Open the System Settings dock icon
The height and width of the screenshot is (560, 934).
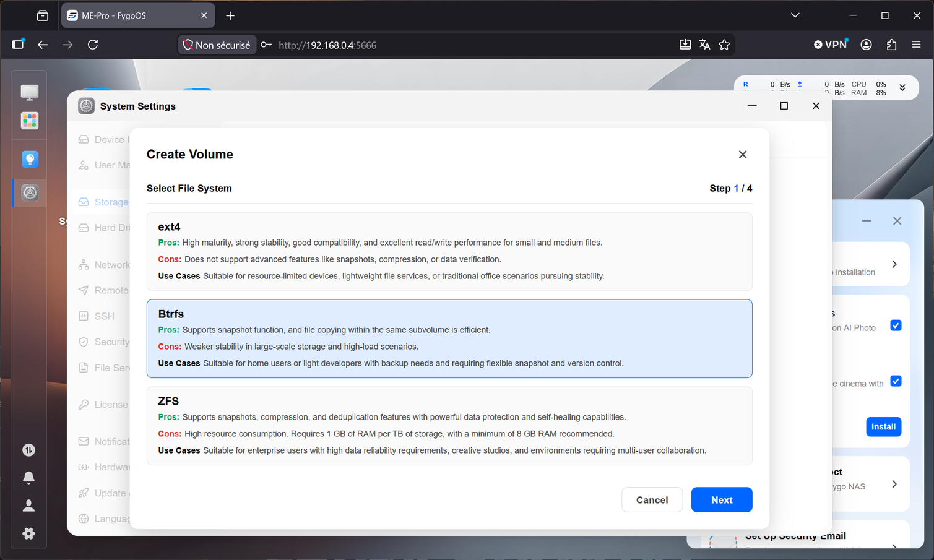click(29, 192)
